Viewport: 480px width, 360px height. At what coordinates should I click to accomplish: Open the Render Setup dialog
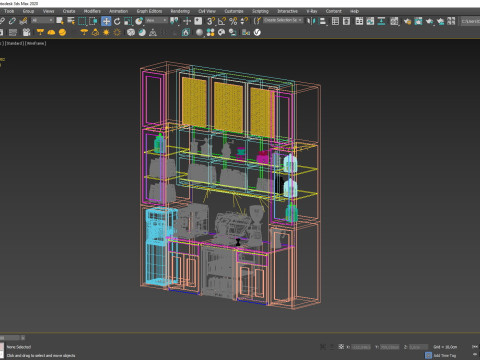coord(407,21)
